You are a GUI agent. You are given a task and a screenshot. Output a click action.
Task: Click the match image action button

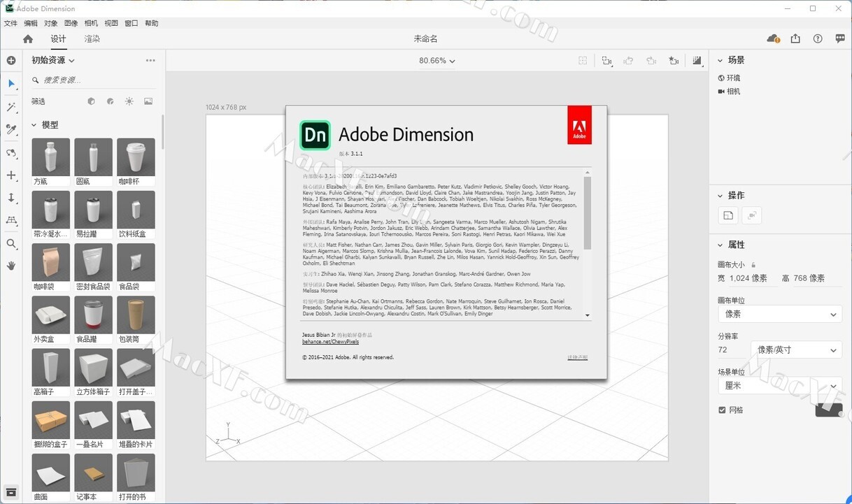(x=728, y=215)
